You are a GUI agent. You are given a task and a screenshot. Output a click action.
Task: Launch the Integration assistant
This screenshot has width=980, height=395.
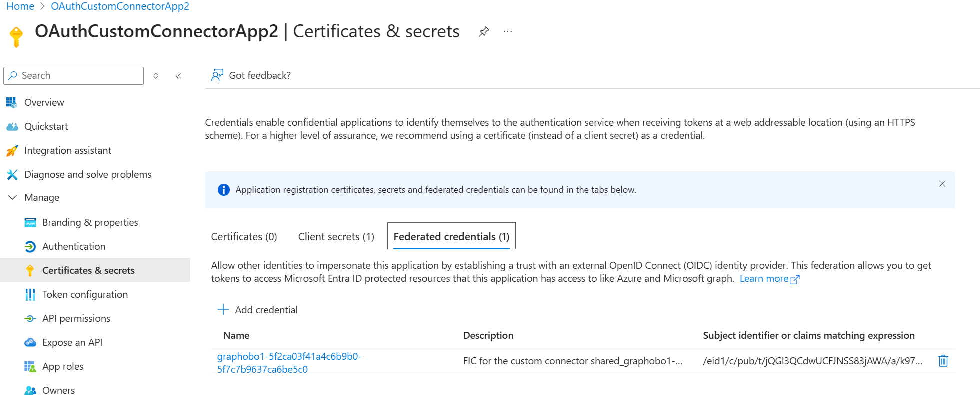pyautogui.click(x=67, y=150)
